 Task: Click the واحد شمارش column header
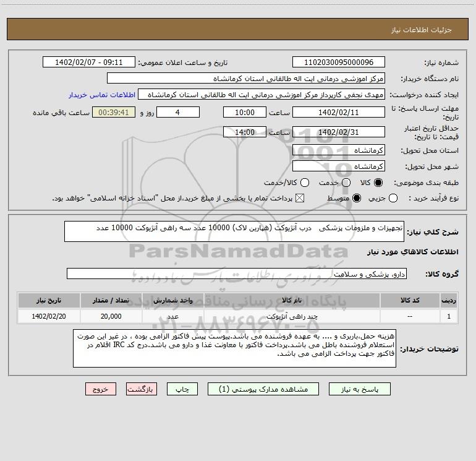click(172, 300)
